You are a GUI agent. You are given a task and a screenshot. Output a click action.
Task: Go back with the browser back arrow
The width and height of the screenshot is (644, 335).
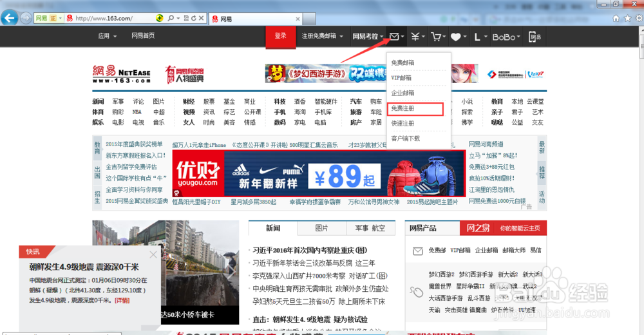click(9, 17)
